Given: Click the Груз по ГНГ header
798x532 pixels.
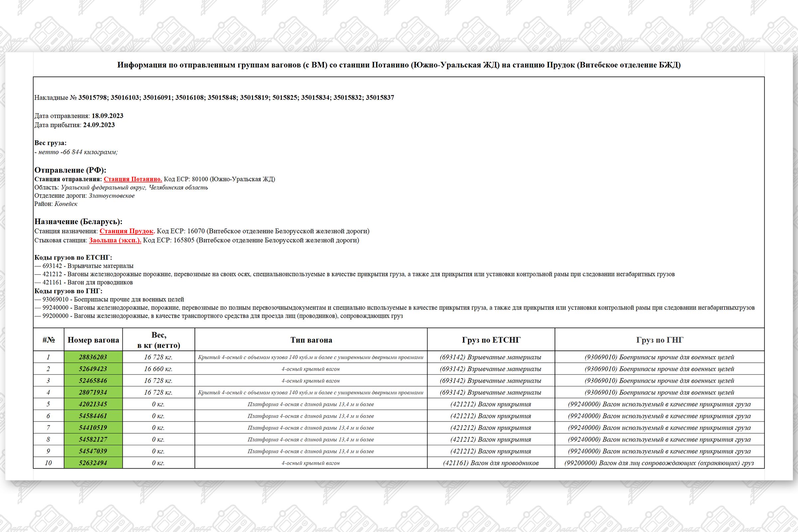Looking at the screenshot, I should [x=660, y=340].
